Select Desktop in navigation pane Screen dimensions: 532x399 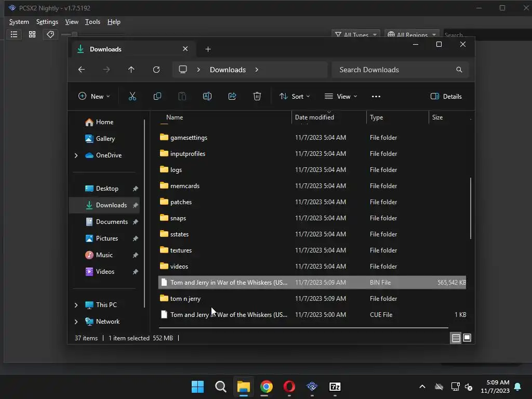click(x=104, y=189)
